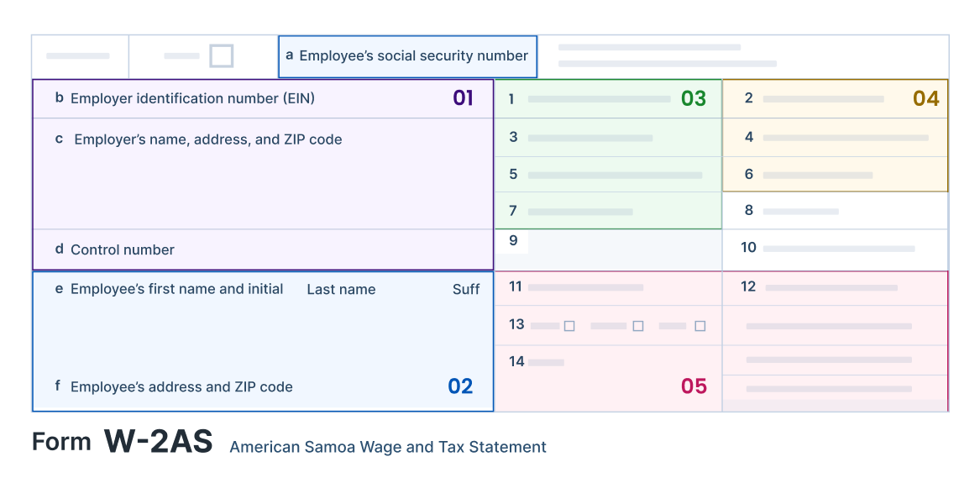This screenshot has height=483, width=980.
Task: Select box 4 of the form
Action: click(x=835, y=138)
